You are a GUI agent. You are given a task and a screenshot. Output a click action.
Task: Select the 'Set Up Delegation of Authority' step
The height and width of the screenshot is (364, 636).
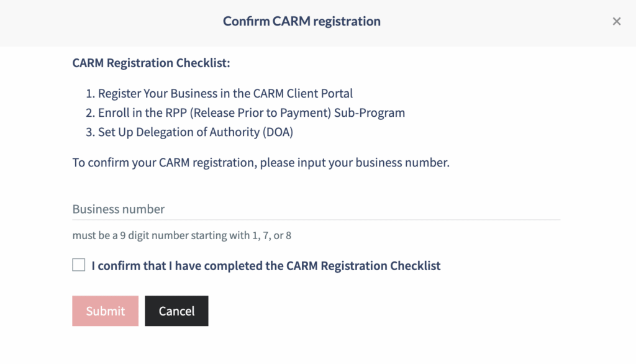pyautogui.click(x=195, y=132)
